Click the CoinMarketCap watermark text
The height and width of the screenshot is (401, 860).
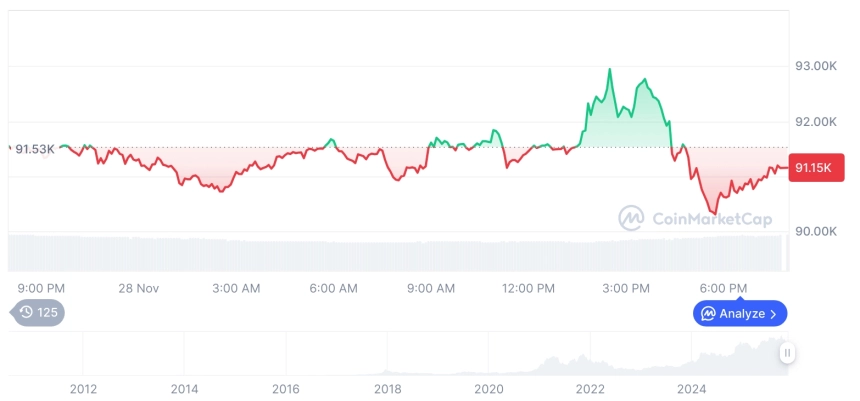coord(712,219)
